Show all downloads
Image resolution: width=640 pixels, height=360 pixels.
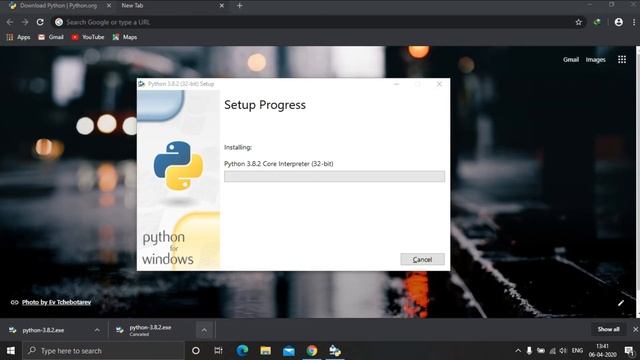click(608, 329)
